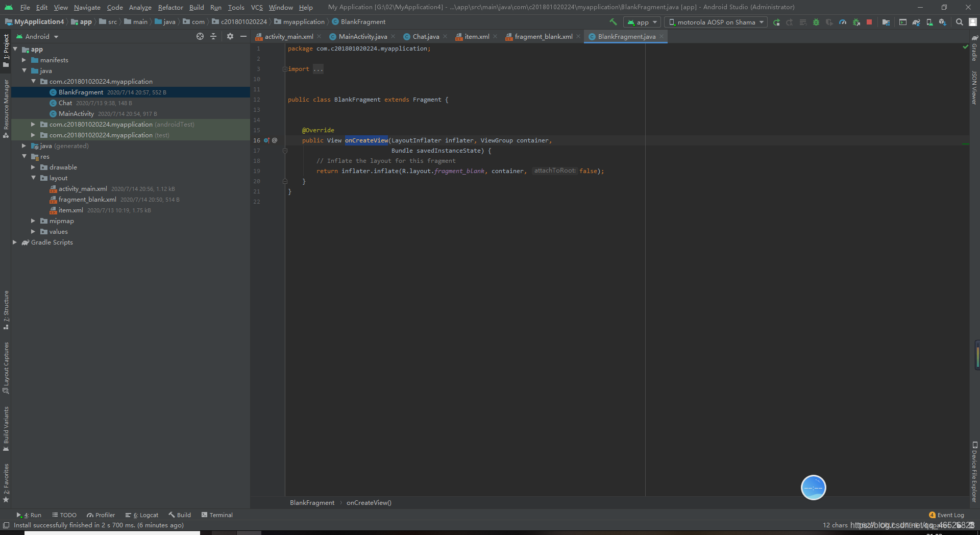Collapse the layout folder
980x535 pixels.
coord(33,178)
